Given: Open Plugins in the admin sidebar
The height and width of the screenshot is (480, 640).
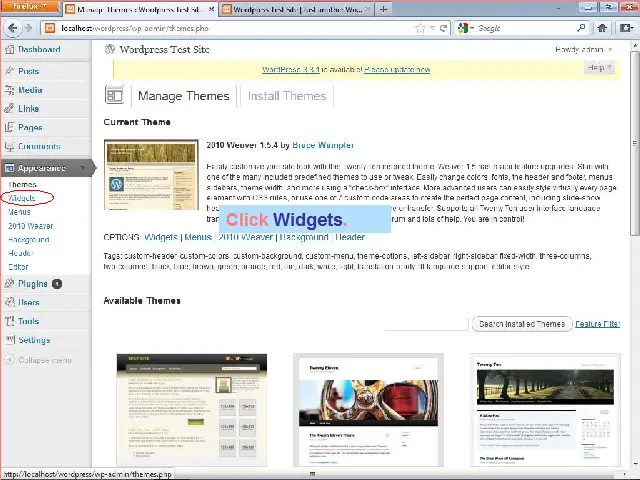Looking at the screenshot, I should click(x=33, y=284).
